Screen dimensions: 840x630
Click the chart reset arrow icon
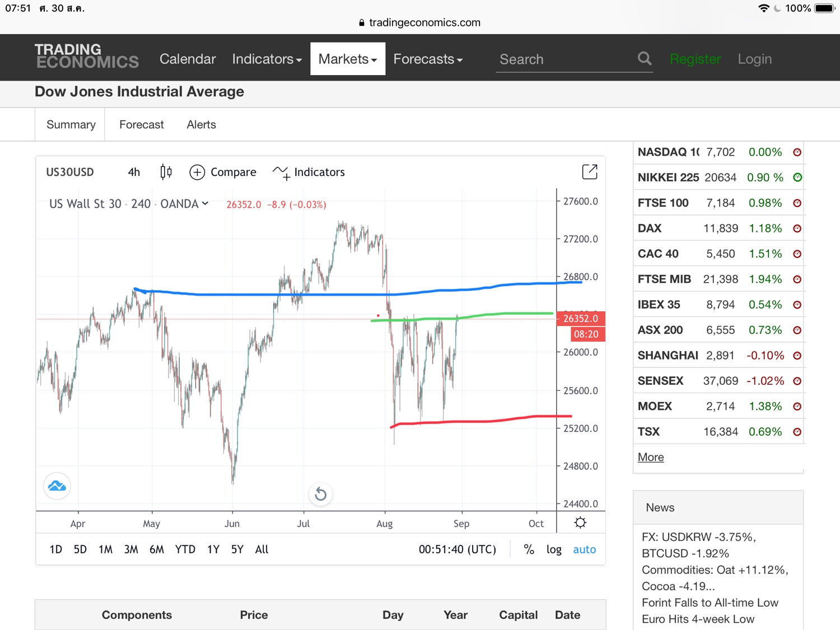tap(320, 494)
